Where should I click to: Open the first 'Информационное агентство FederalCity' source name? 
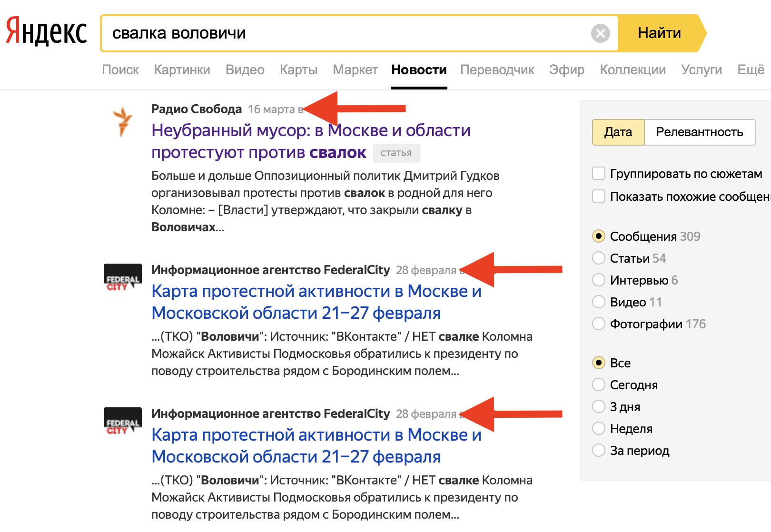pos(271,270)
